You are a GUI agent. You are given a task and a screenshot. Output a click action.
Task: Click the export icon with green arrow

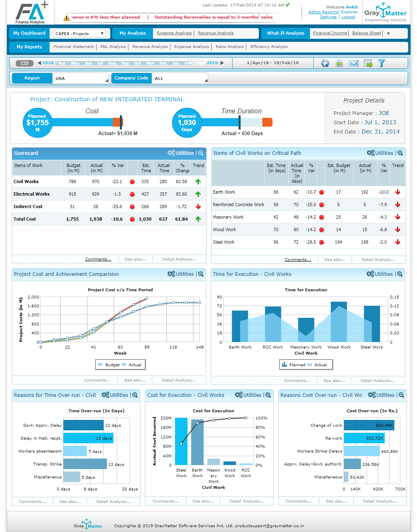click(x=368, y=63)
